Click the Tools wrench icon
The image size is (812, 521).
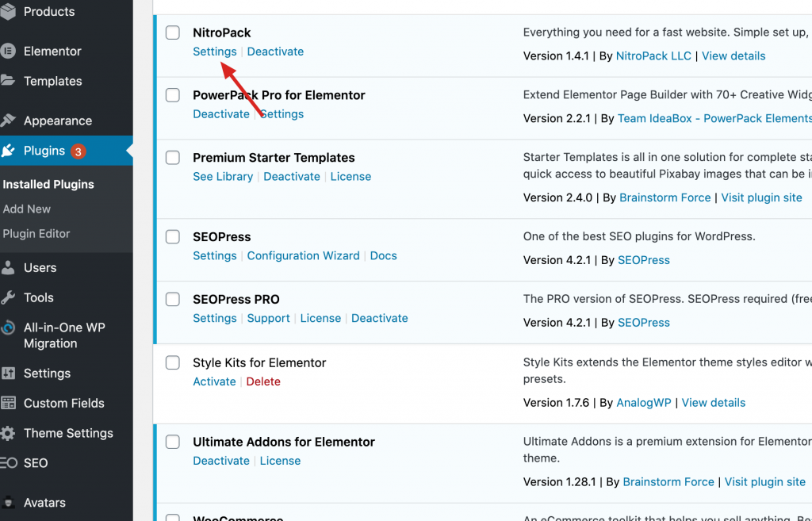[8, 297]
